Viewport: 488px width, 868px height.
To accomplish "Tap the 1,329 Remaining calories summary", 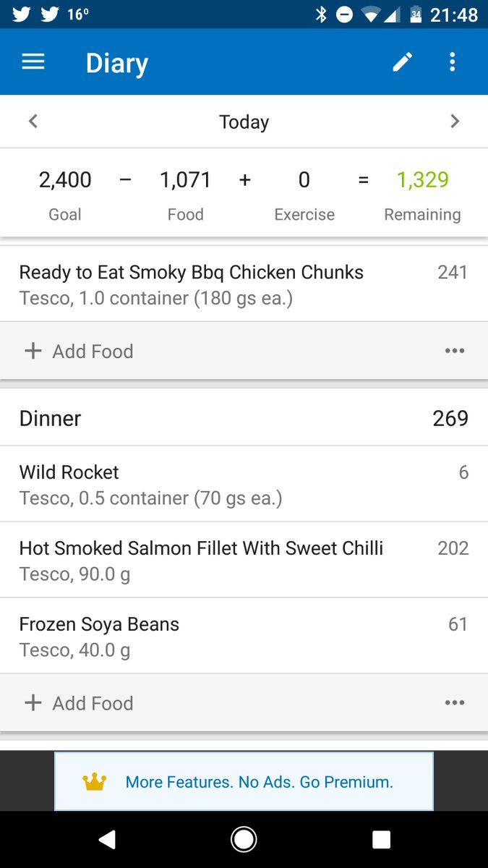I will click(422, 195).
